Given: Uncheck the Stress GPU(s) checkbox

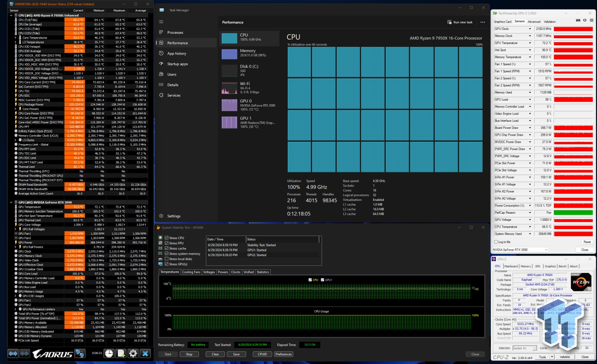Looking at the screenshot, I should click(167, 264).
